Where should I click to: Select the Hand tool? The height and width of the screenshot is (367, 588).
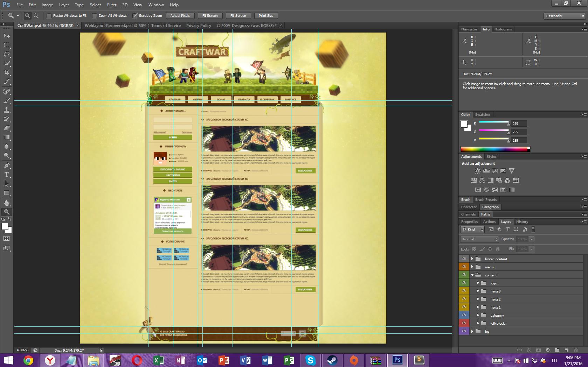click(x=7, y=203)
